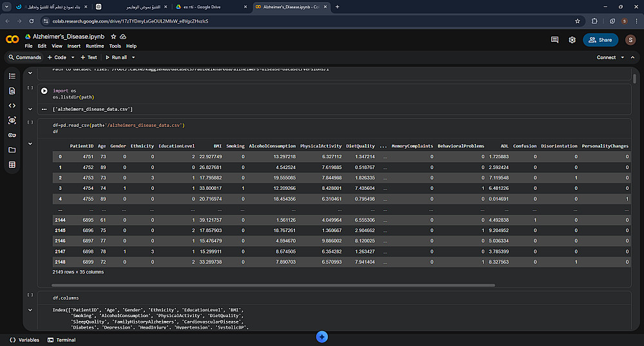Image resolution: width=644 pixels, height=346 pixels.
Task: Click into the pd.read_csv code cell
Action: tap(334, 129)
